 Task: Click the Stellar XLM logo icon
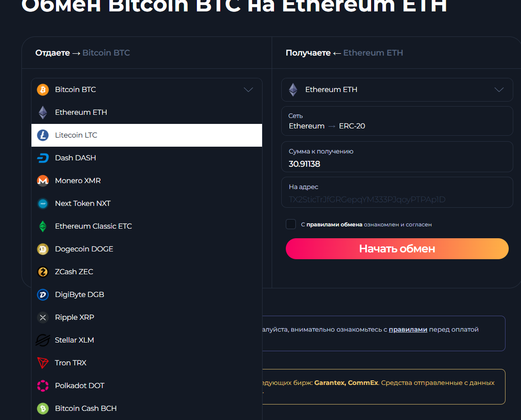(43, 340)
